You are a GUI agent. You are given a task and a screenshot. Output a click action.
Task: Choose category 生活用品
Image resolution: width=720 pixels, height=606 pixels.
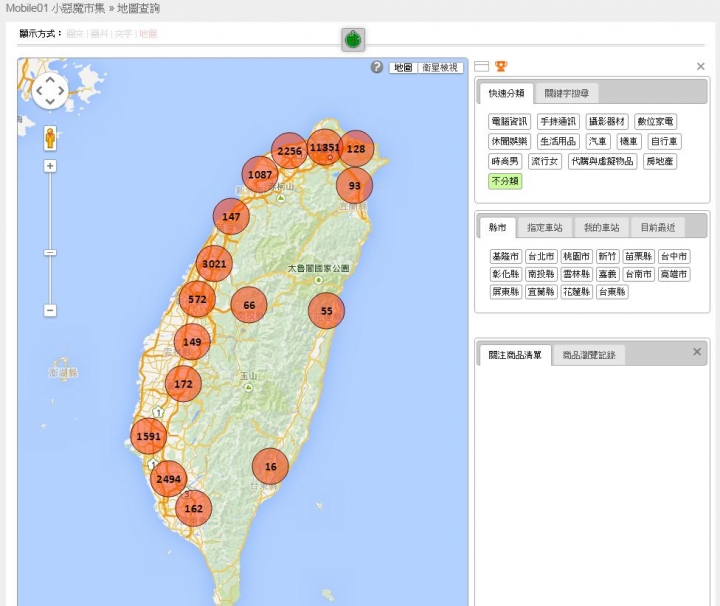[x=558, y=141]
